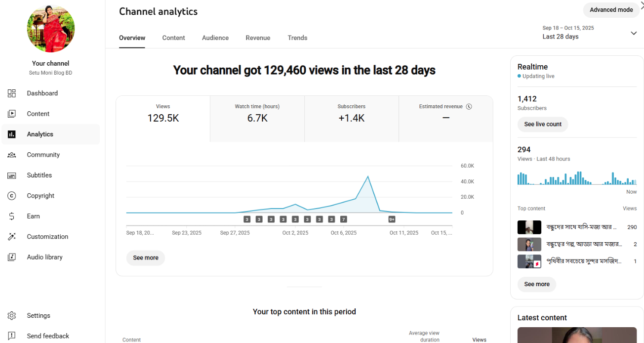The image size is (644, 343).
Task: Select the Subscribers metric card
Action: (x=351, y=118)
